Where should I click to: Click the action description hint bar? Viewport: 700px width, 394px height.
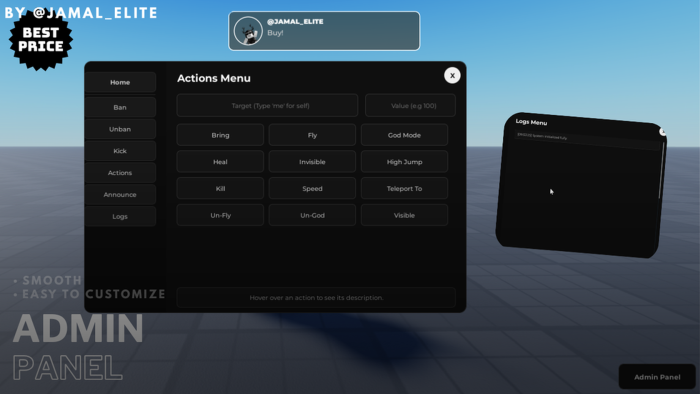(316, 298)
